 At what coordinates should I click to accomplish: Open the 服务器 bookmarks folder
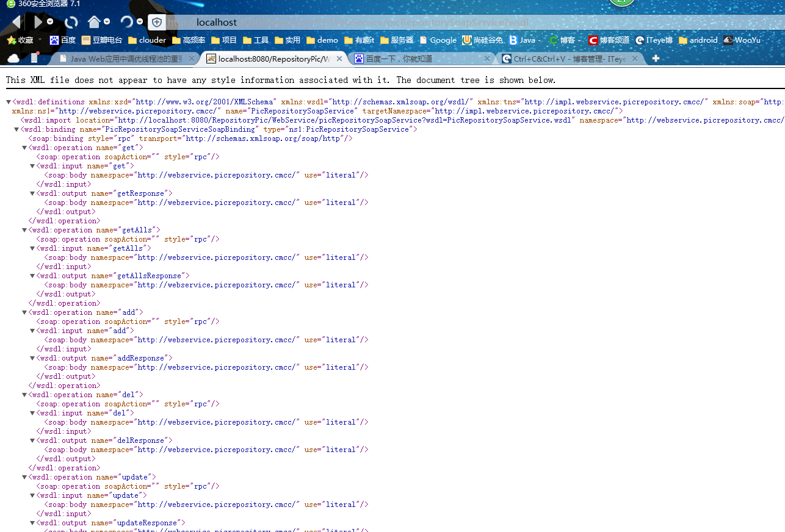click(397, 40)
